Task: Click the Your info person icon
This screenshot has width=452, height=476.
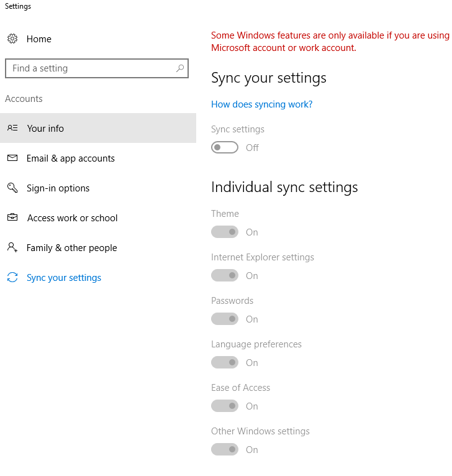Action: (12, 128)
